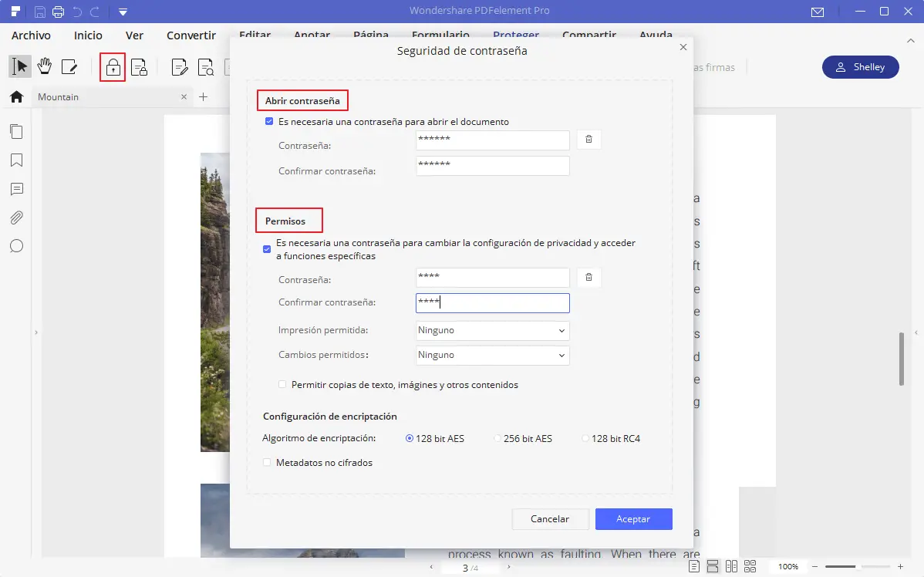This screenshot has height=577, width=924.
Task: Delete the open password with the trash icon
Action: coord(588,140)
